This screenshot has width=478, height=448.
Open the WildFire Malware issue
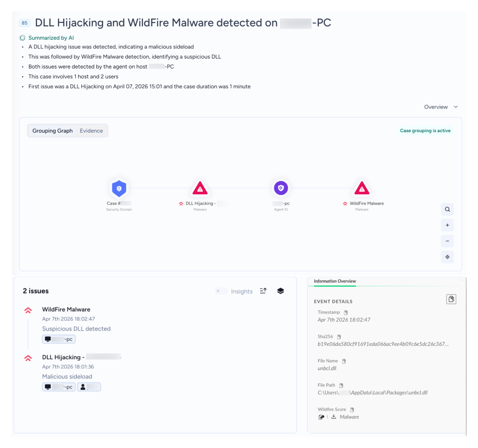(x=66, y=310)
